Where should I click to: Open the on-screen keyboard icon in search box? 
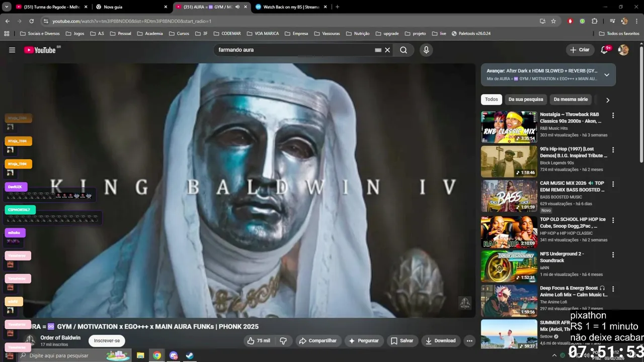coord(378,50)
